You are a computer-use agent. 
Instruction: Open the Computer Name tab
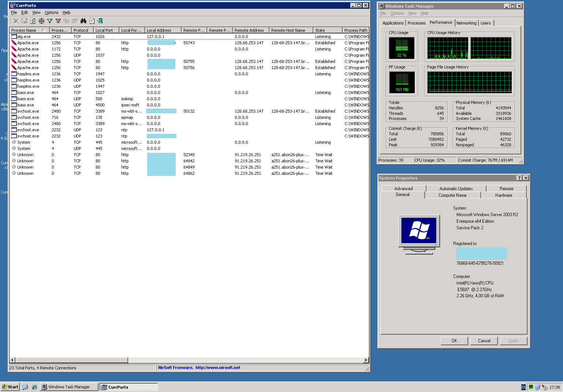pyautogui.click(x=452, y=195)
